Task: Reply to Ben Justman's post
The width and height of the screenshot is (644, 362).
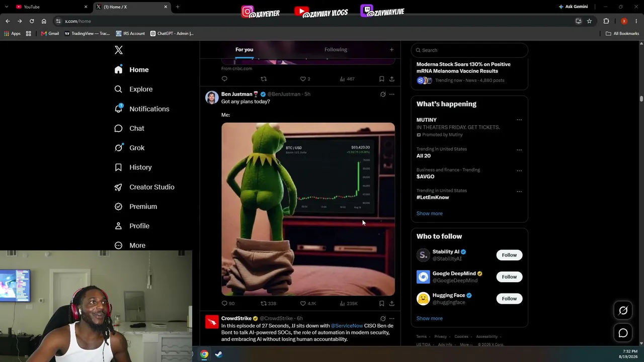Action: click(x=225, y=303)
